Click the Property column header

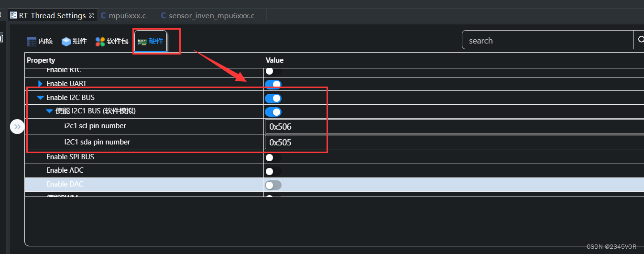pyautogui.click(x=41, y=60)
